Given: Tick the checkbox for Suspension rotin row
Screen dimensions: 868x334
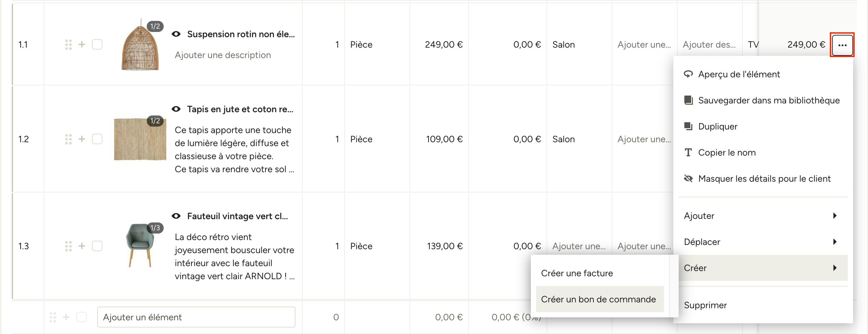Looking at the screenshot, I should click(x=97, y=44).
